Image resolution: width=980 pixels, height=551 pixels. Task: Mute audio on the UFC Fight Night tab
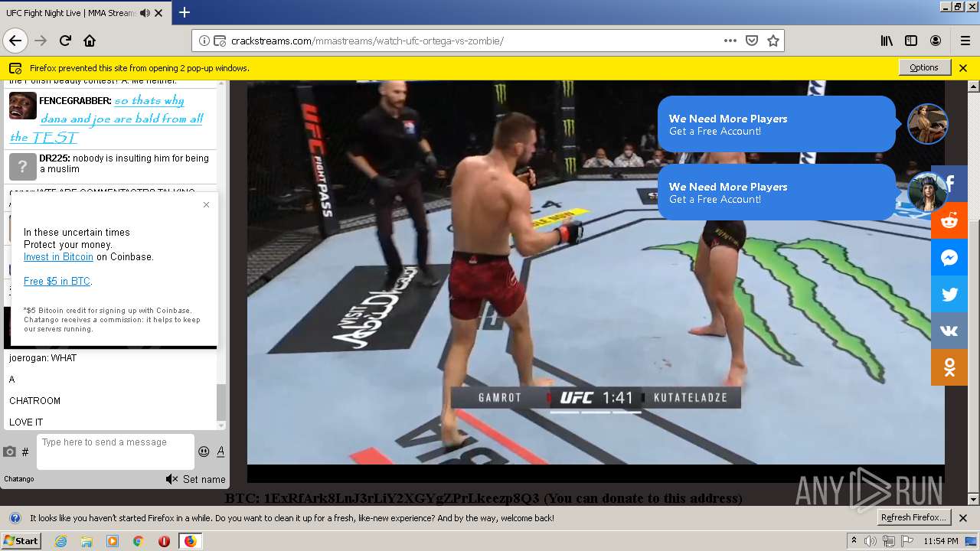145,13
